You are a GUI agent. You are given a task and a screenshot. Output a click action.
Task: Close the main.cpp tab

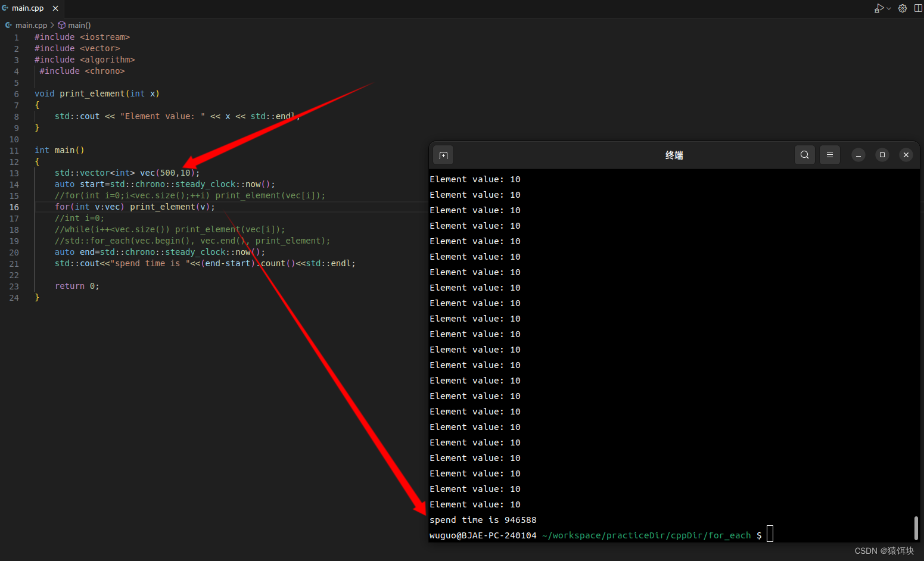pos(55,8)
